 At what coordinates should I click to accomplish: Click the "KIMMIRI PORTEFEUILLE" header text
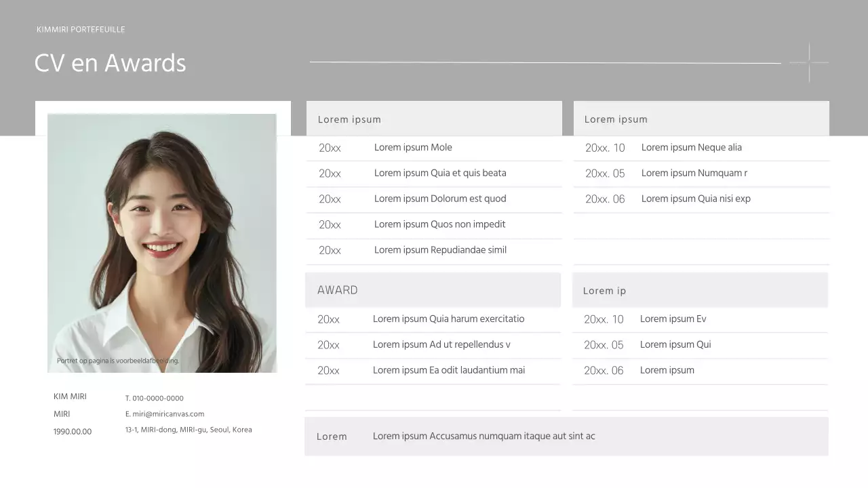pyautogui.click(x=81, y=29)
